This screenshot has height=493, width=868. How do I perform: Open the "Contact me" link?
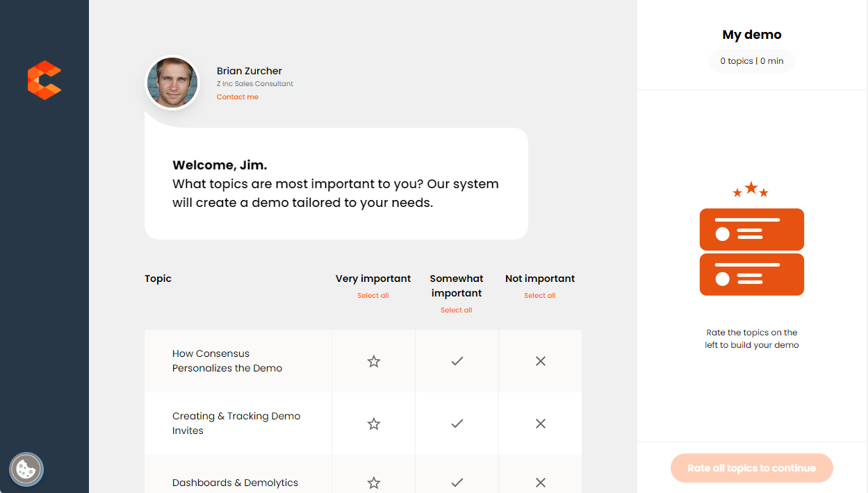tap(237, 97)
